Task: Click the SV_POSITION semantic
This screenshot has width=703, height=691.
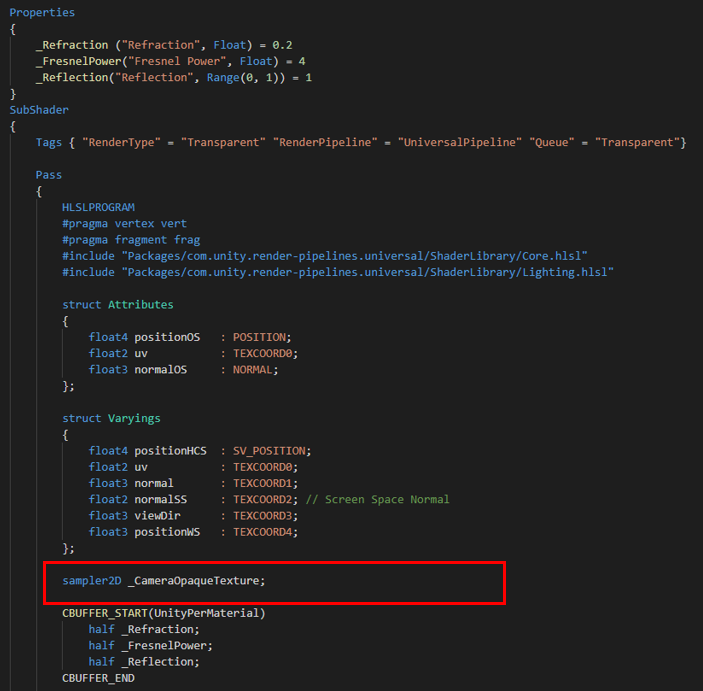Action: (271, 450)
